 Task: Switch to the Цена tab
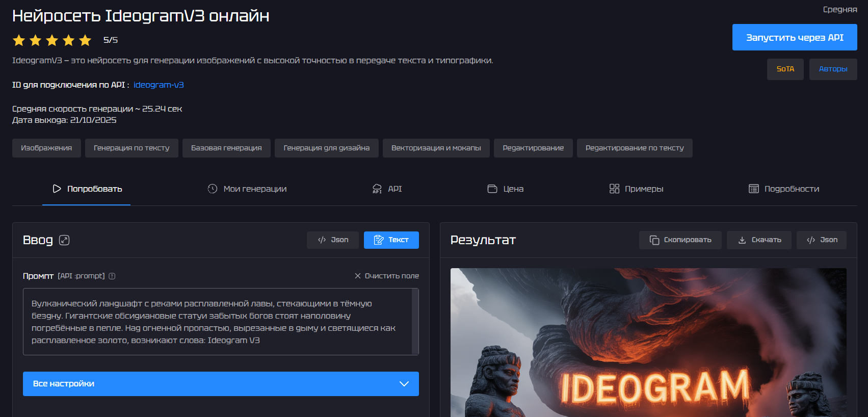[506, 189]
